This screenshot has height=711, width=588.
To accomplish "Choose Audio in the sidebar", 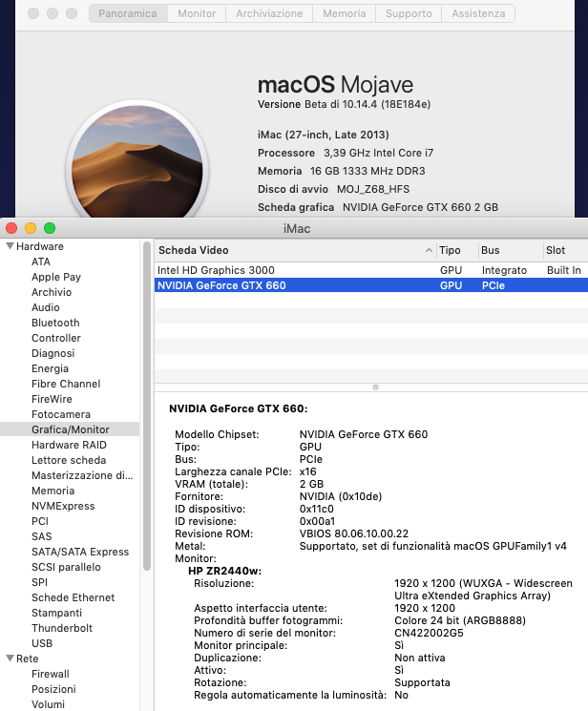I will pyautogui.click(x=46, y=307).
